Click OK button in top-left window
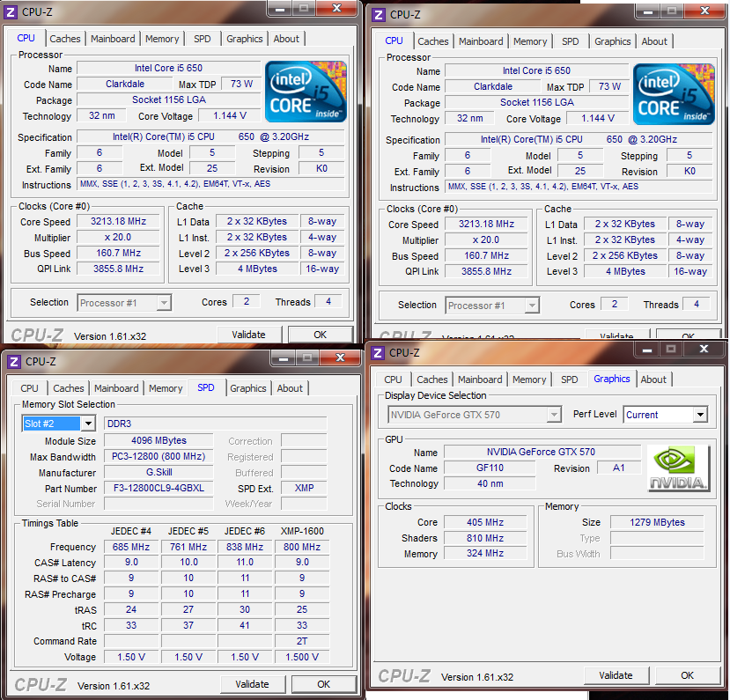This screenshot has width=730, height=700. (x=321, y=335)
